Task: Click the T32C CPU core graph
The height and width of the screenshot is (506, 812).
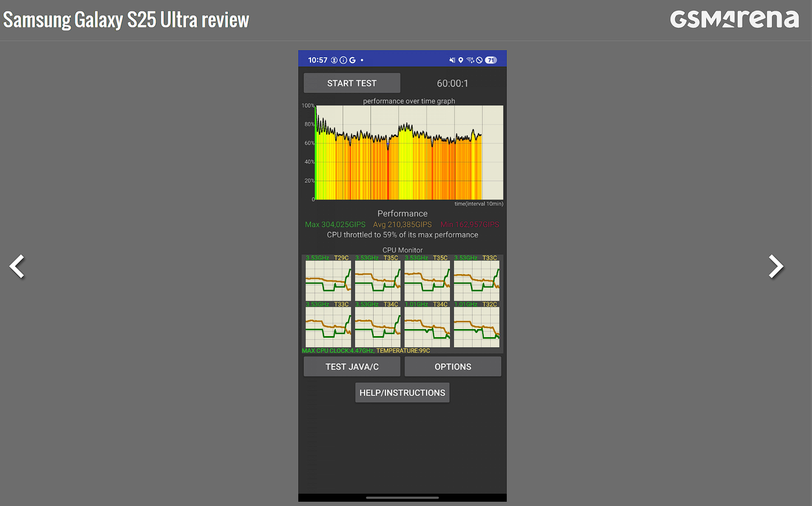Action: tap(476, 327)
